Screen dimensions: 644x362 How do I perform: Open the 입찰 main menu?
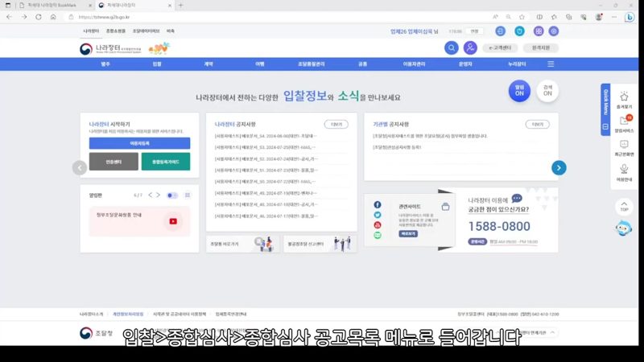157,64
